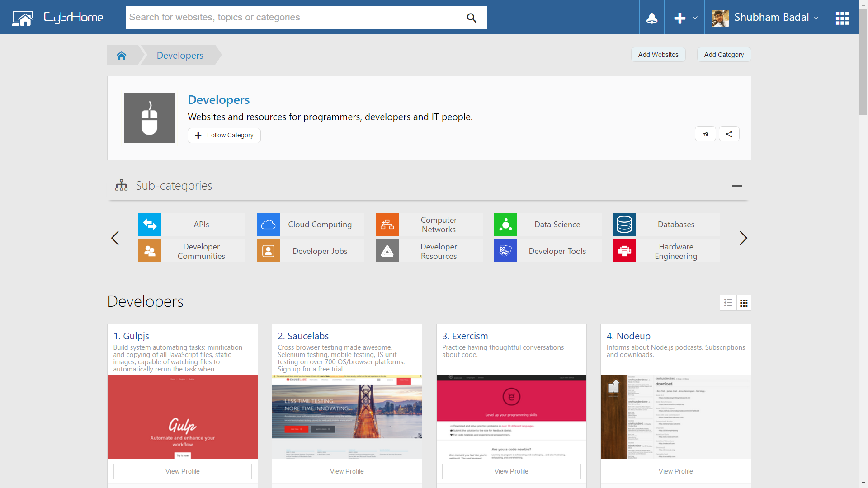
Task: Collapse the Sub-categories section
Action: coord(737,186)
